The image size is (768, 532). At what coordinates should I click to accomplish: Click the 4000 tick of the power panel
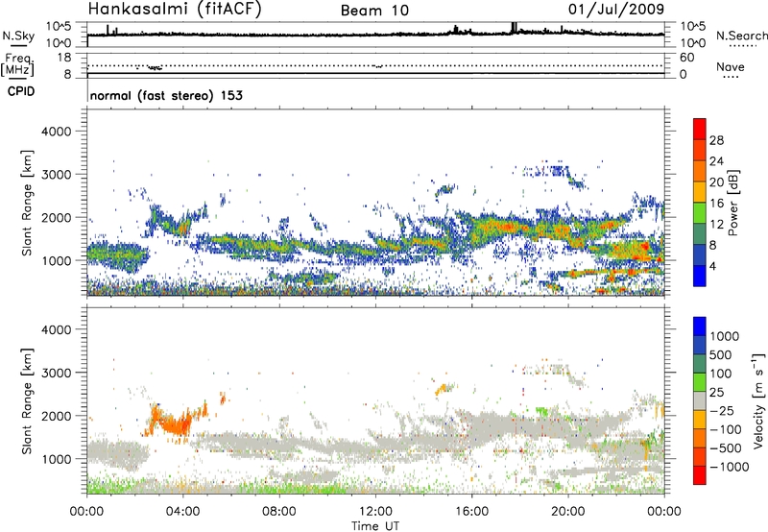pyautogui.click(x=56, y=132)
